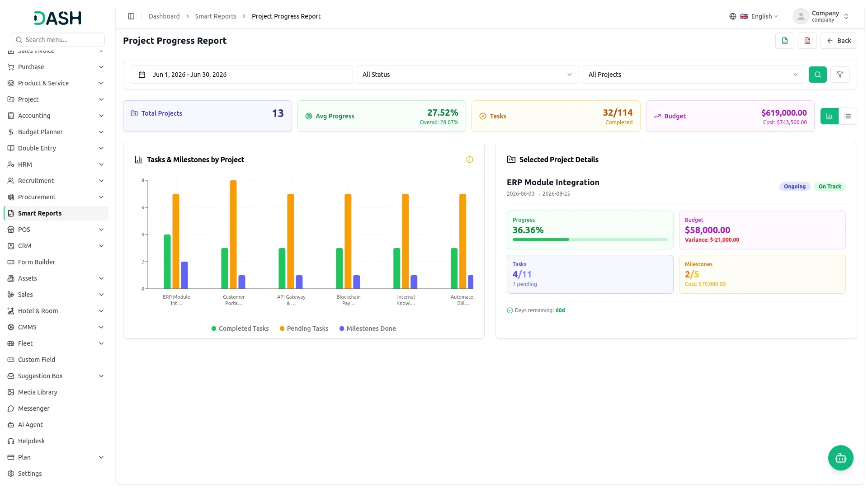The height and width of the screenshot is (488, 868).
Task: Expand the CRM menu chevron
Action: 101,246
